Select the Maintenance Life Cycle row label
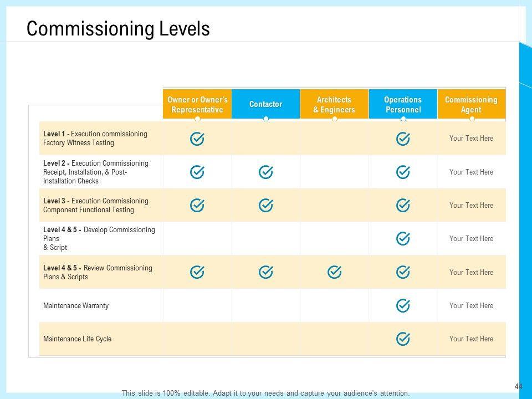The height and width of the screenshot is (399, 532). point(77,339)
